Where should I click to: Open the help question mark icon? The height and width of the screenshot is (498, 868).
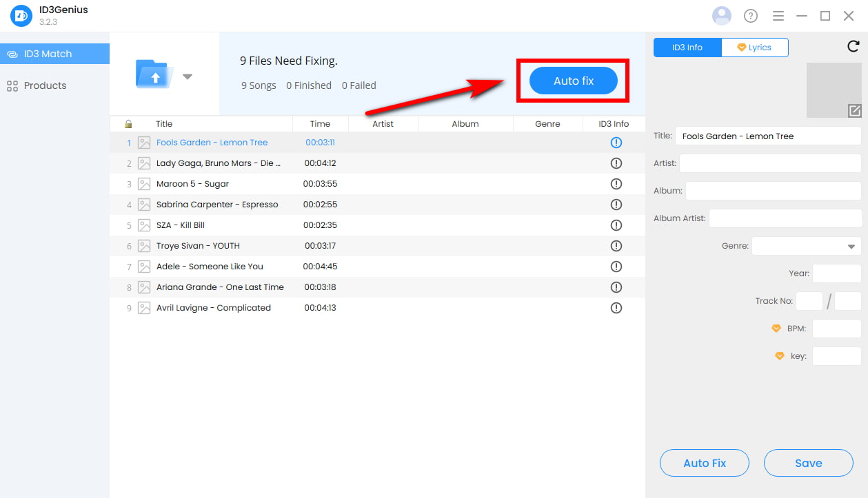(750, 16)
